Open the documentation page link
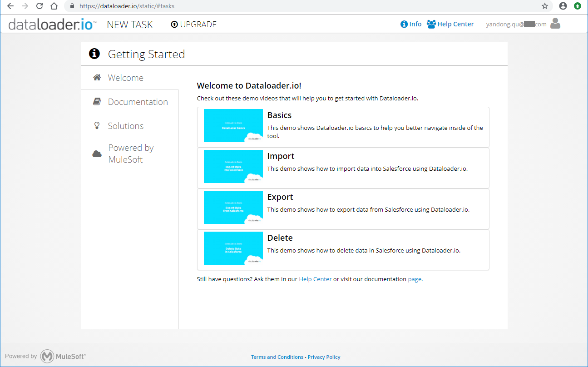588x367 pixels. [x=415, y=279]
